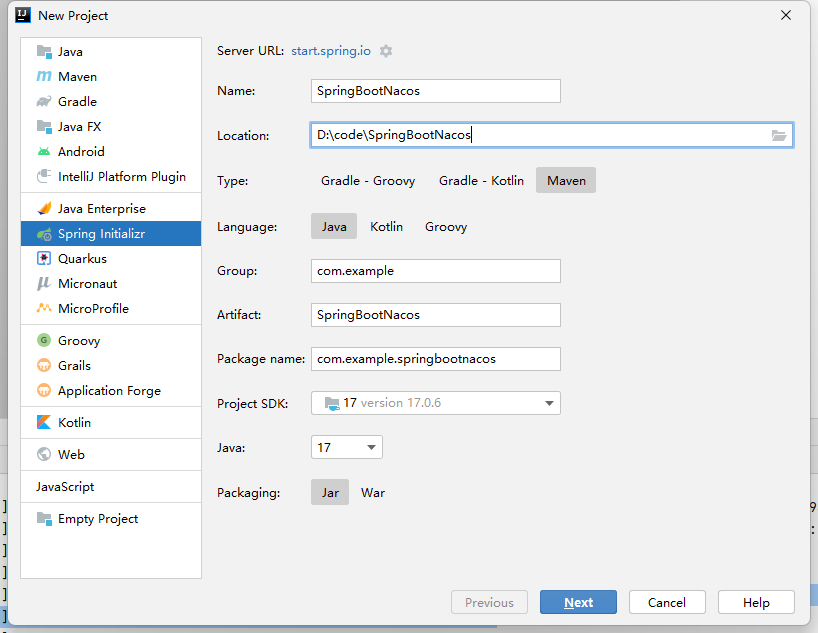
Task: Focus the Package name field
Action: click(x=436, y=359)
